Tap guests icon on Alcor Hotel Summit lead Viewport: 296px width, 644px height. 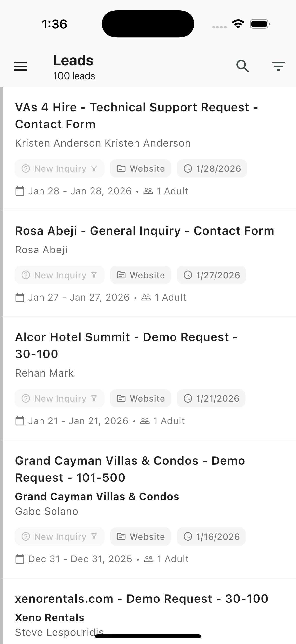[x=145, y=421]
